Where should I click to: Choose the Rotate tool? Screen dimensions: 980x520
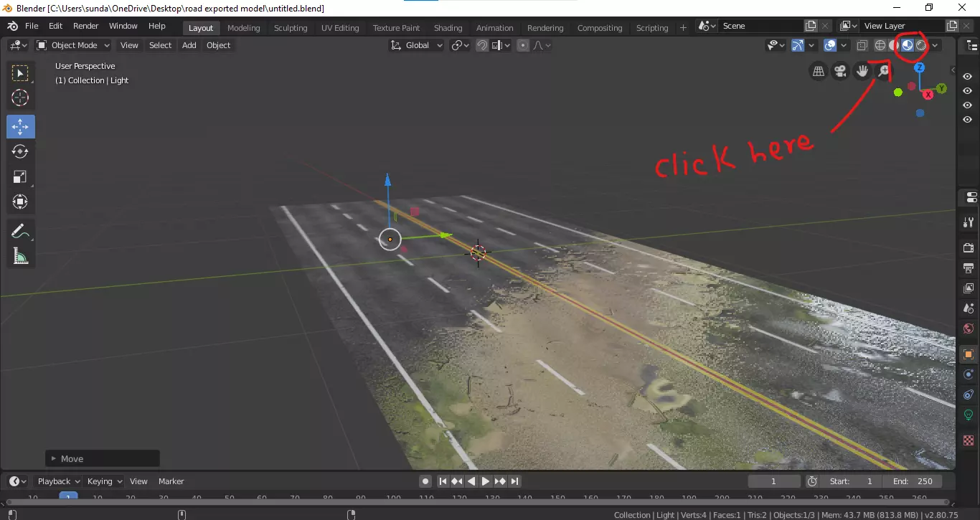coord(20,151)
